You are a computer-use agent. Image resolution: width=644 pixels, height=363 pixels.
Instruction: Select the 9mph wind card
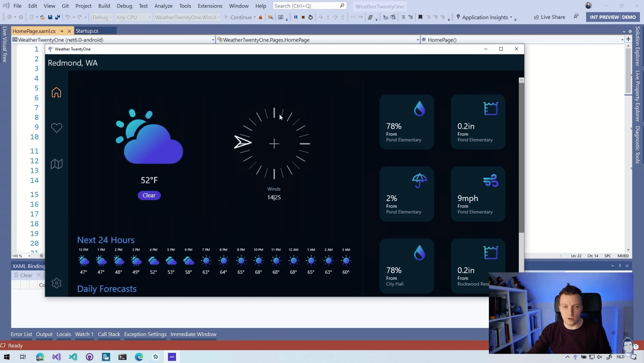478,193
